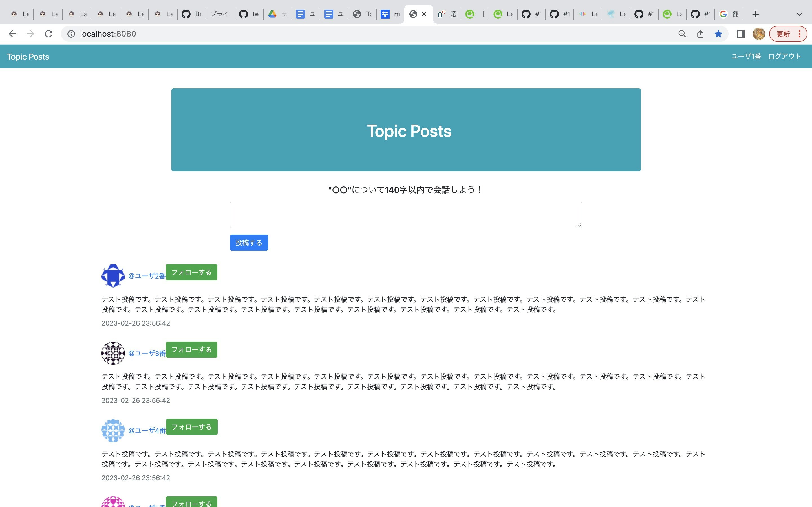Click site info icon beside localhost
The width and height of the screenshot is (812, 507).
(x=71, y=34)
